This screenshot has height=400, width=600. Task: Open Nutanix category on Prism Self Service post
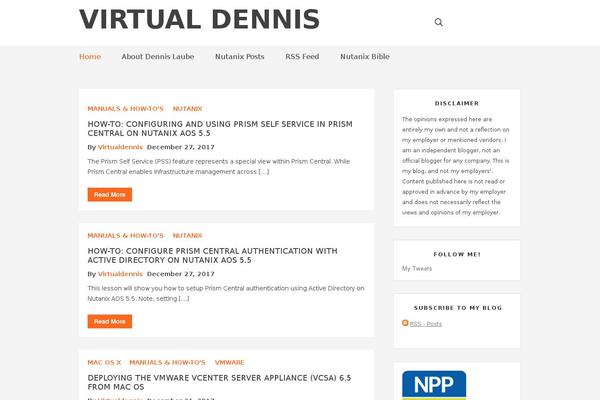188,109
